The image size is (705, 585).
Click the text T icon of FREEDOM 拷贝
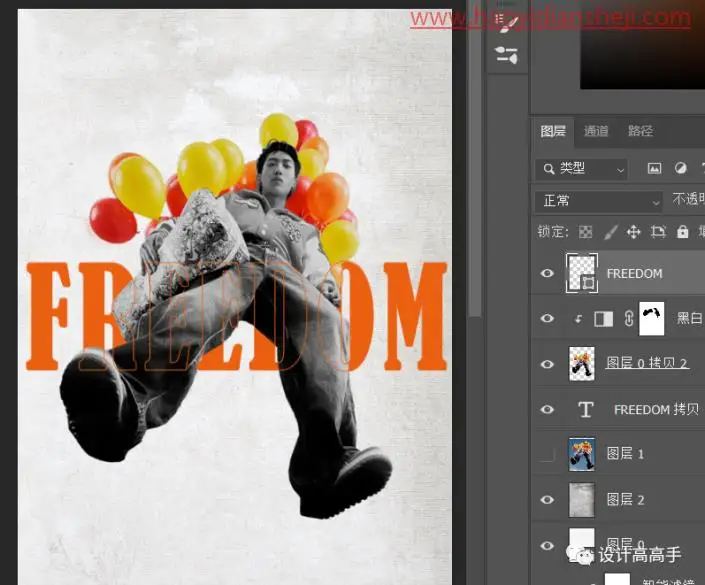point(585,410)
